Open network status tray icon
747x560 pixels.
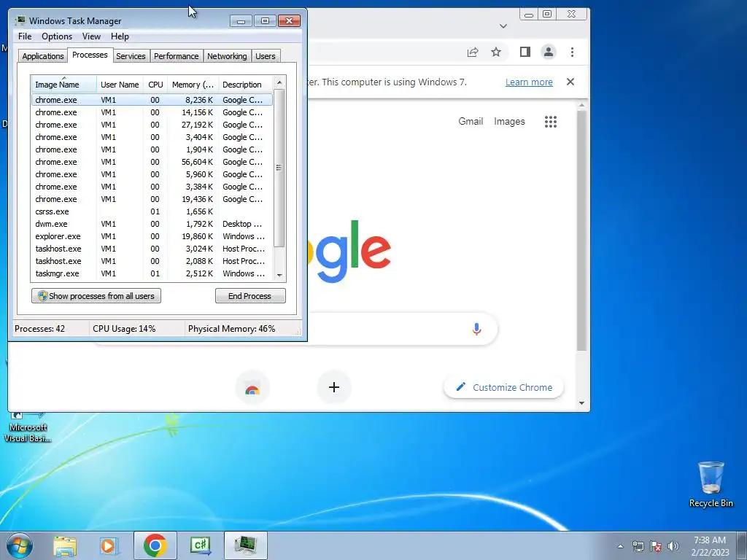pos(638,546)
